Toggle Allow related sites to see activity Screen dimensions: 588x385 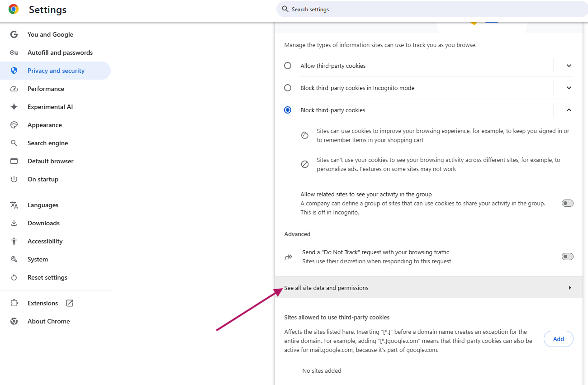pos(567,203)
